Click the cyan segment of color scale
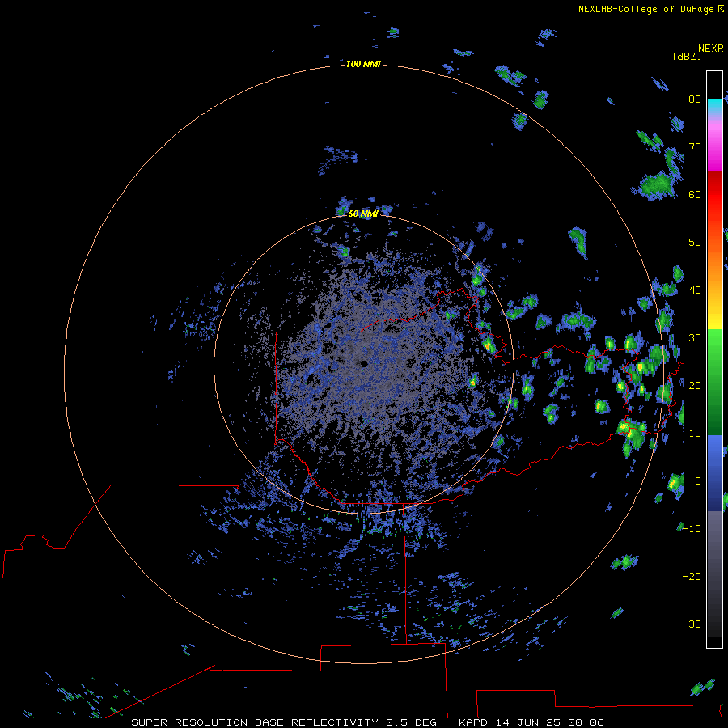The height and width of the screenshot is (728, 728). (x=714, y=105)
